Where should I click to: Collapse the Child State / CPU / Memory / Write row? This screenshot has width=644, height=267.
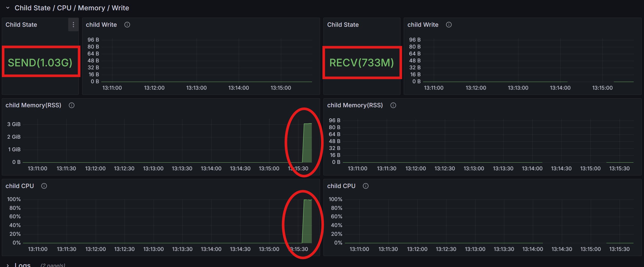[8, 8]
